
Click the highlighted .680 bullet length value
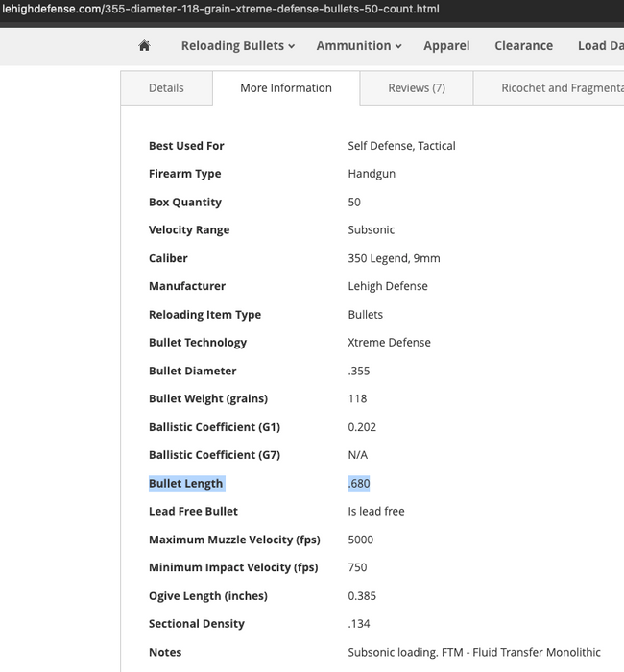point(359,484)
